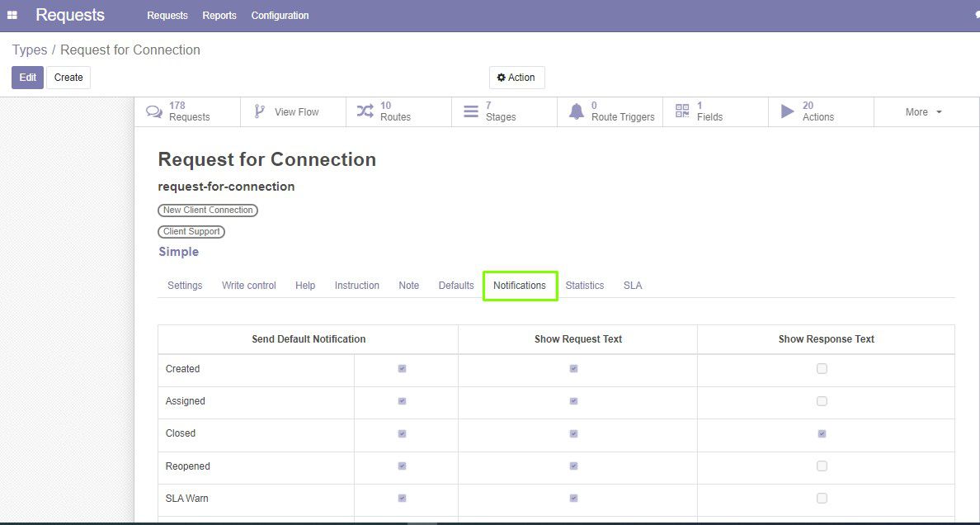
Task: Toggle Assigned Show Response Text checkbox
Action: click(822, 401)
